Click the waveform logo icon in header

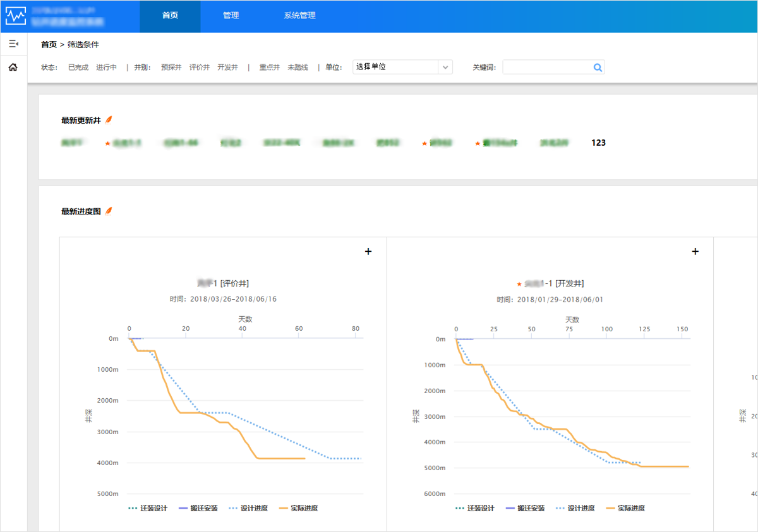[x=16, y=15]
